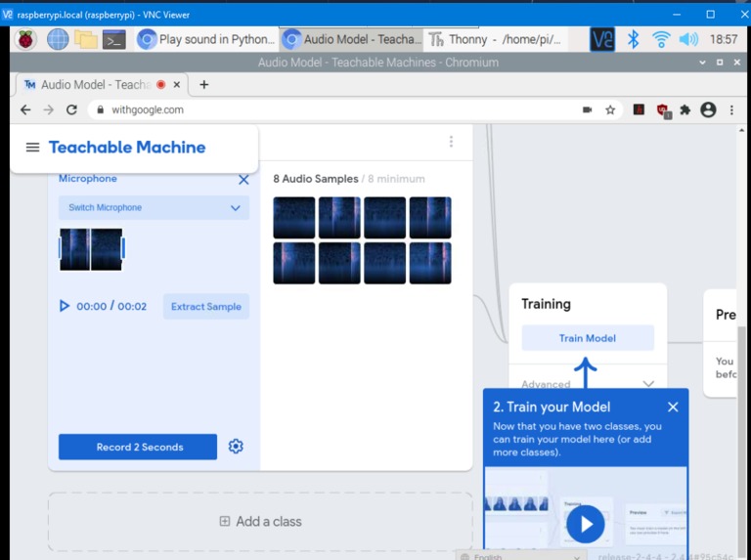Open the Raspberry Pi main menu
This screenshot has width=751, height=560.
pyautogui.click(x=25, y=39)
